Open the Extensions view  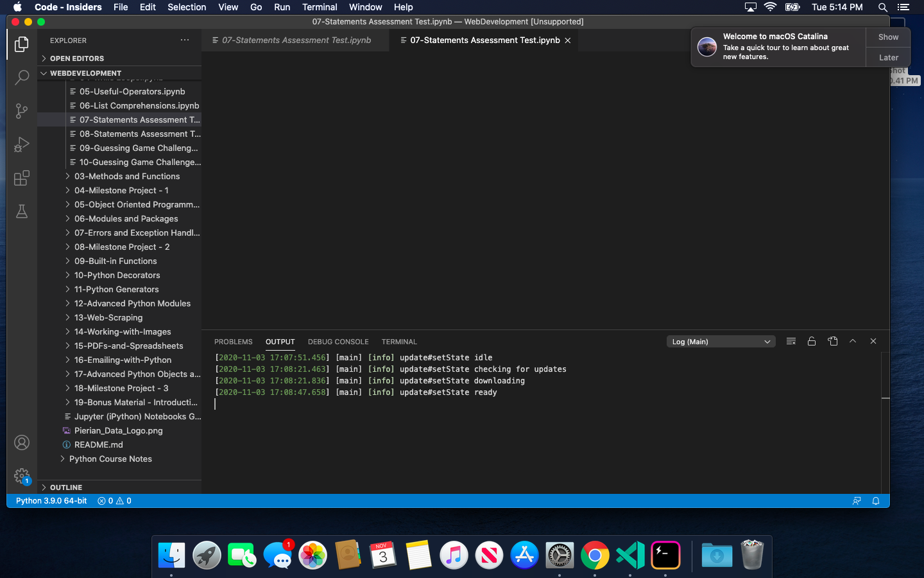click(x=22, y=178)
